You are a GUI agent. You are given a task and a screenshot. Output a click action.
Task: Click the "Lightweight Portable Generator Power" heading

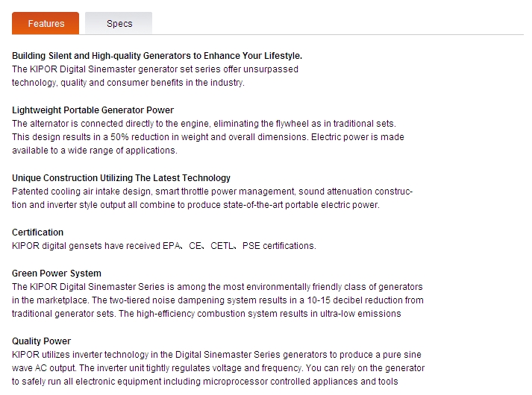pos(93,110)
